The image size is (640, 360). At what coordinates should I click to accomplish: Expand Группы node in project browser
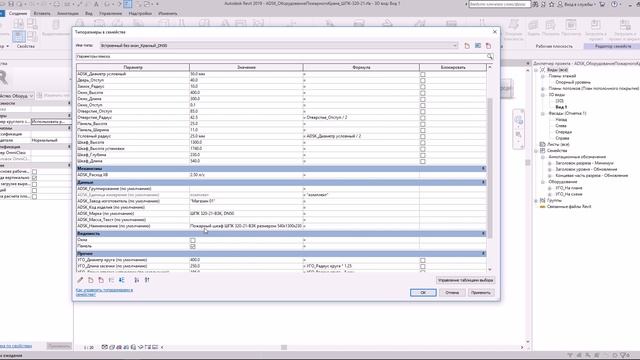point(536,200)
